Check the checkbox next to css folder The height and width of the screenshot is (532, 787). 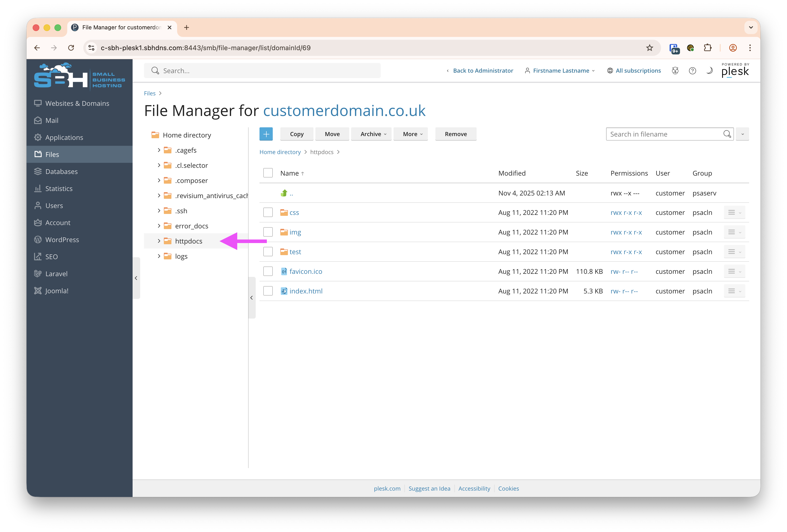[x=268, y=212]
